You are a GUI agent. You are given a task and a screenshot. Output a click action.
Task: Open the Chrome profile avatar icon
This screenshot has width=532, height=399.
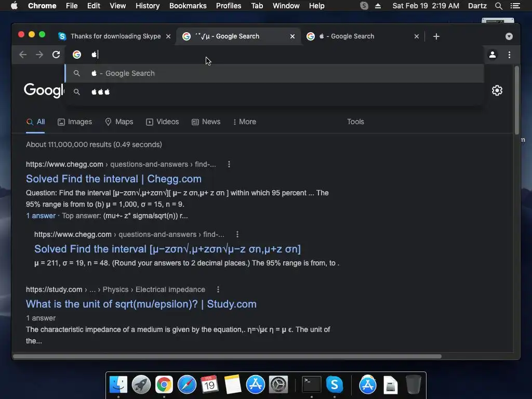pos(493,55)
